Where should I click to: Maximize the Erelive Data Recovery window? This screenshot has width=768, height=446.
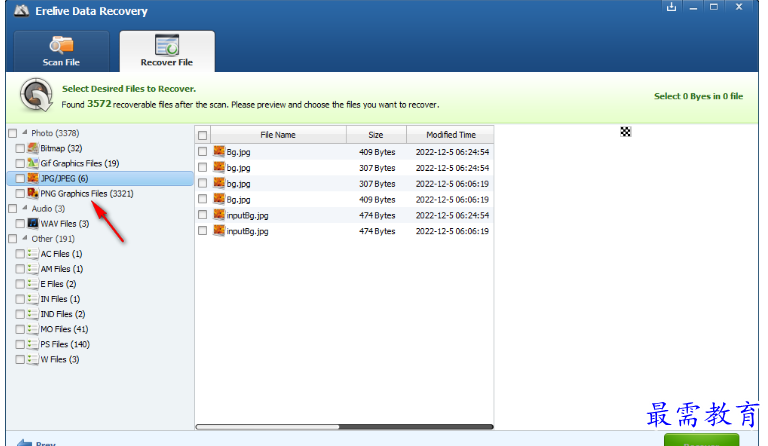(714, 7)
